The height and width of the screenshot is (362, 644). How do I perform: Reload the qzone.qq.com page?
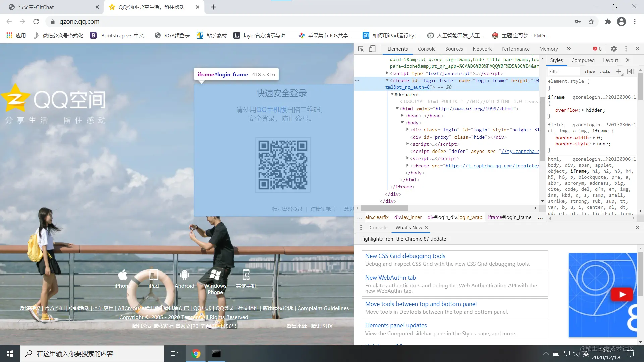[x=36, y=22]
